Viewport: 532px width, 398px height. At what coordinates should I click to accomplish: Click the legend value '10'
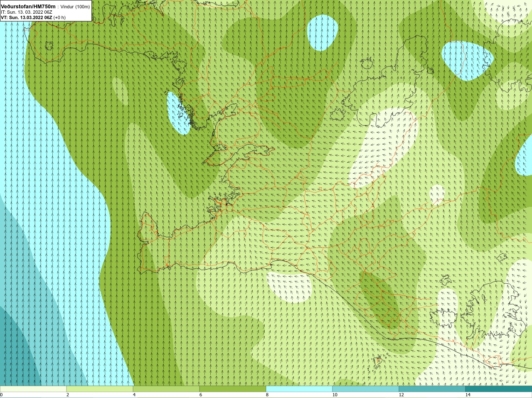point(335,395)
